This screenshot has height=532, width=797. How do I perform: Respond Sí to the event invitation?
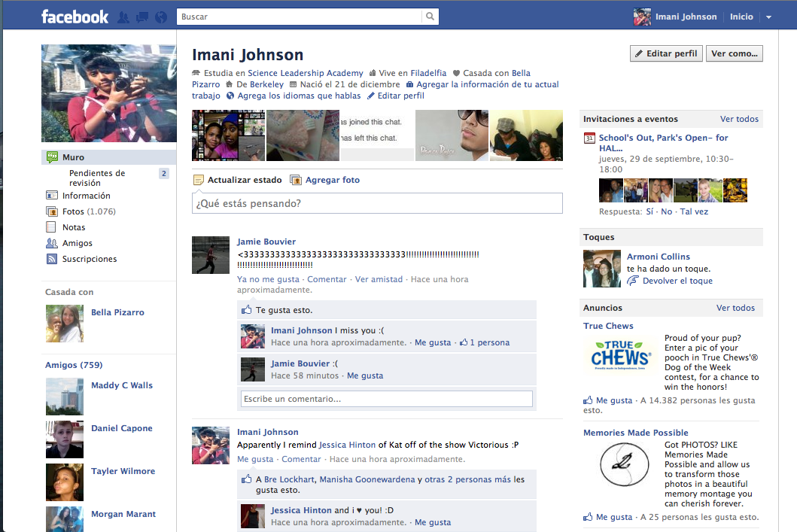click(649, 211)
